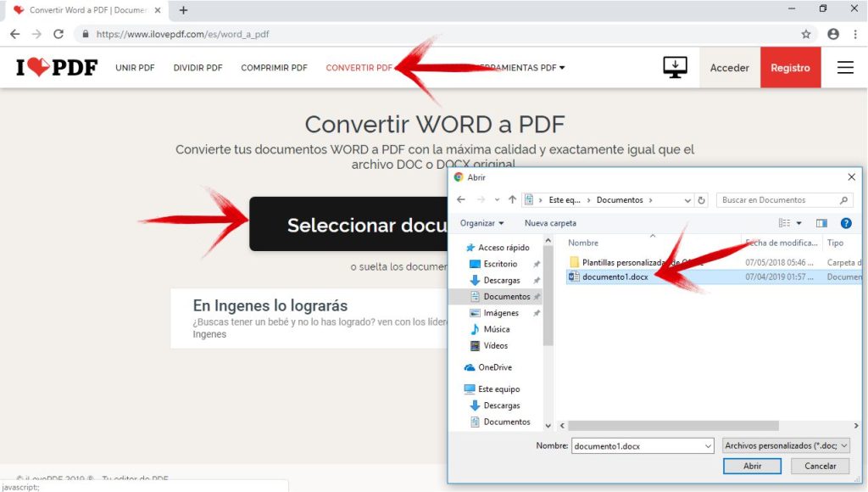Toggle the preview pane icon in dialog

821,223
